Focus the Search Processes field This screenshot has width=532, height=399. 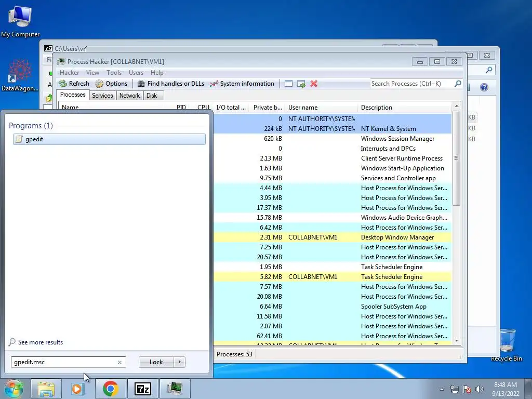[x=412, y=84]
